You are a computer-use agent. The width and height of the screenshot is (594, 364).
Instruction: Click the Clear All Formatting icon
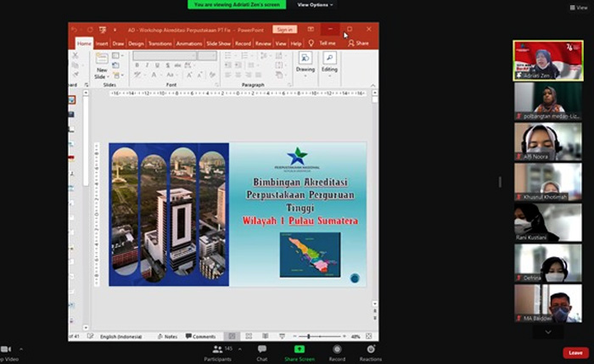point(212,75)
